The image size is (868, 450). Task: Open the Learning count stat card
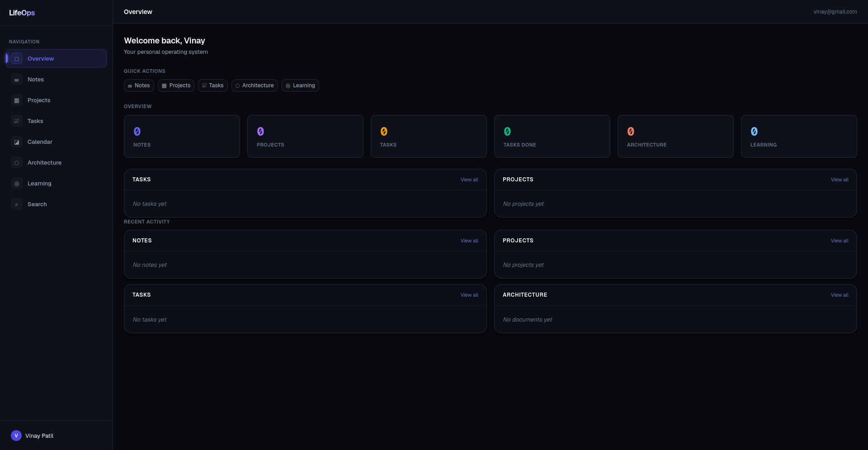tap(799, 137)
